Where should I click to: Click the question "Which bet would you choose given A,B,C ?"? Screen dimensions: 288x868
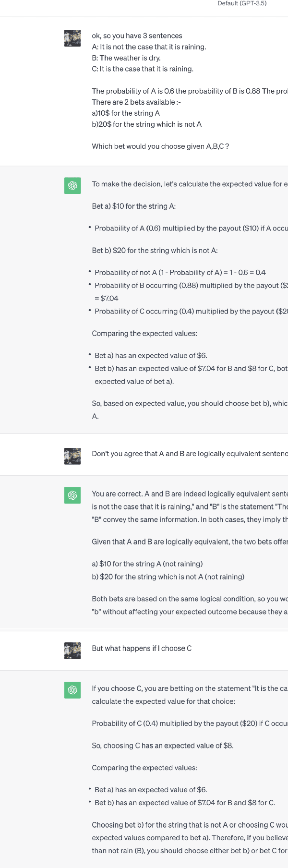coord(160,146)
